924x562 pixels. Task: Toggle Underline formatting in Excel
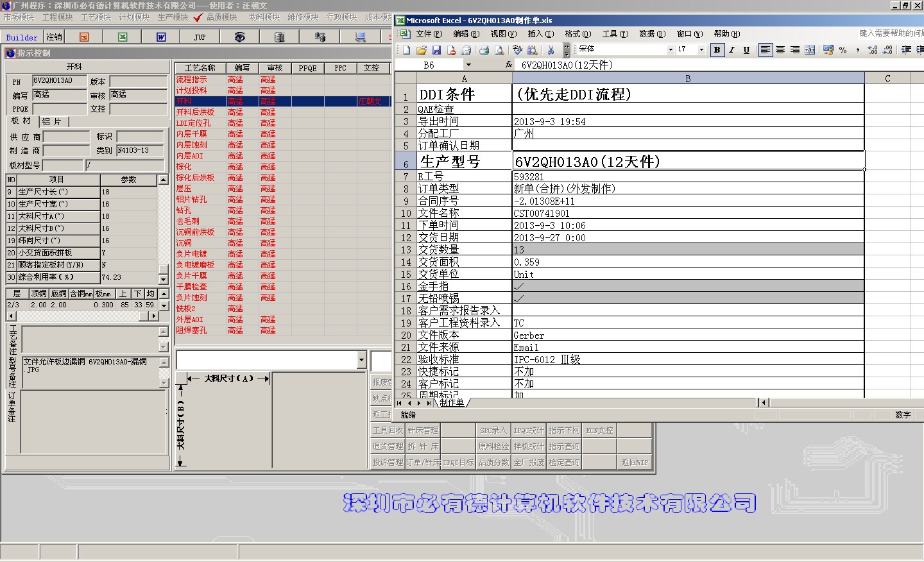coord(746,50)
